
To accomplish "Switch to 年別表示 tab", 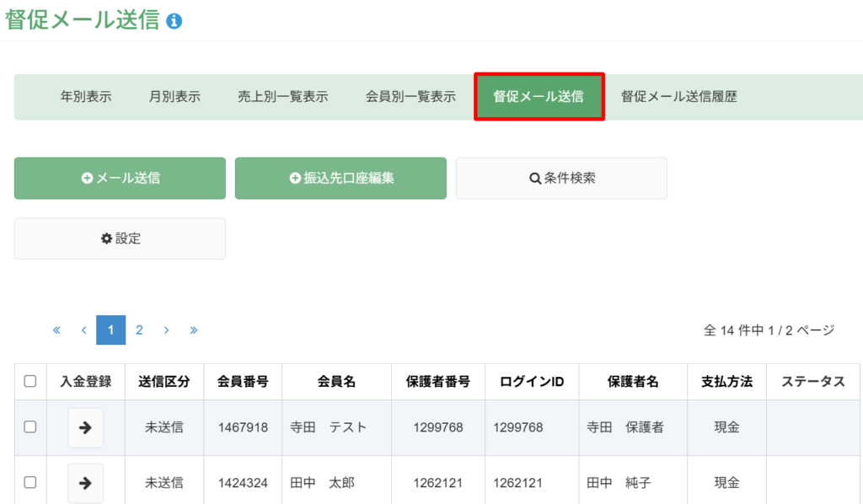I will [x=86, y=97].
